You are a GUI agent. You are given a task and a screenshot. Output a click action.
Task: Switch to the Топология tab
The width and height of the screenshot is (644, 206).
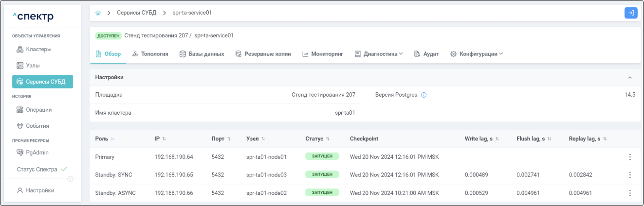(x=150, y=54)
